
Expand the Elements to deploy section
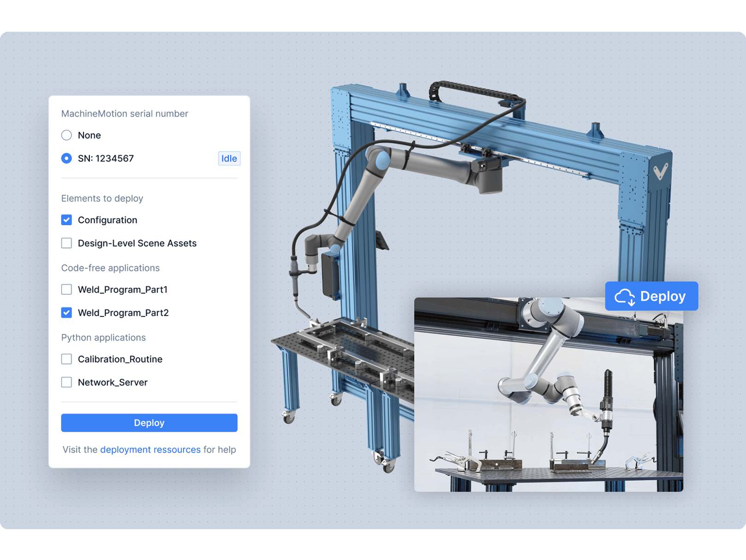pyautogui.click(x=102, y=198)
